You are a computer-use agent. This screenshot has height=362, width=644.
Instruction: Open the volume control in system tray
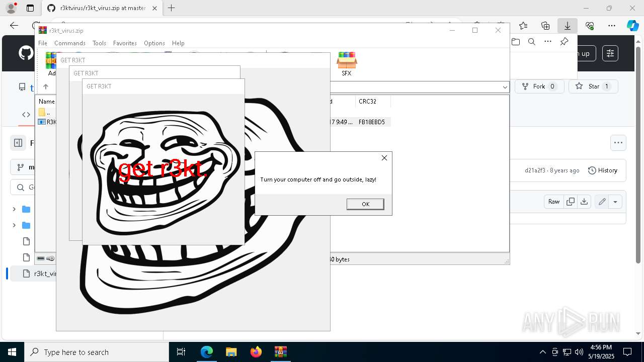[579, 352]
